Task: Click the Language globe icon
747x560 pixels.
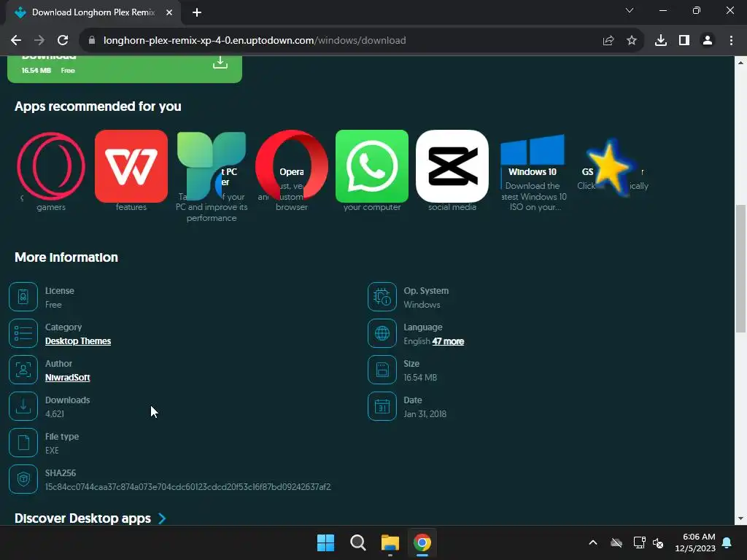Action: click(382, 333)
